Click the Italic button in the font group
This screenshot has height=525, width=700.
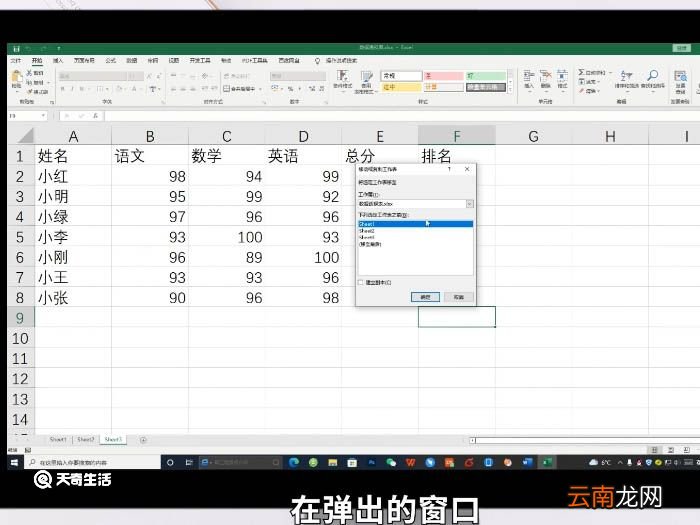pos(72,89)
